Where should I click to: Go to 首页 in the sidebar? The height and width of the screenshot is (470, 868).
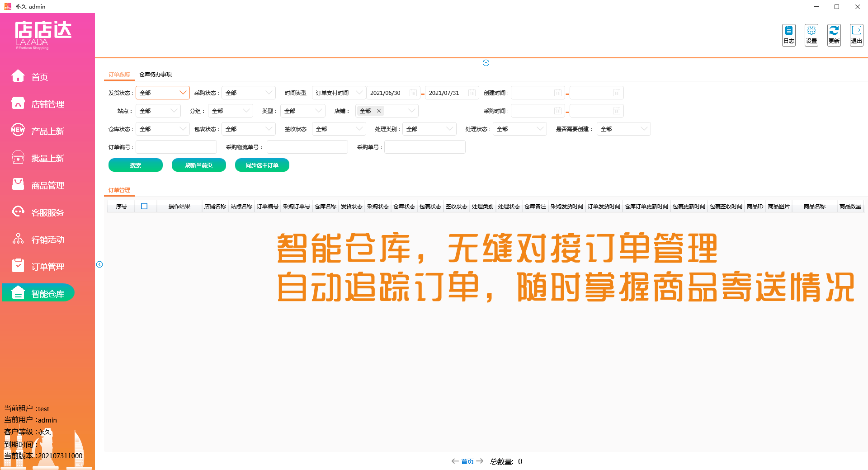tap(38, 77)
